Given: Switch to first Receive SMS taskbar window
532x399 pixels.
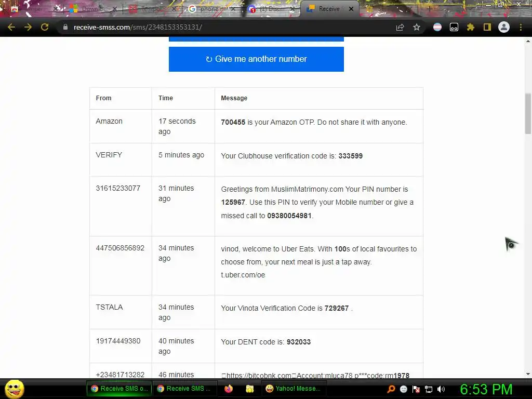Looking at the screenshot, I should [119, 389].
